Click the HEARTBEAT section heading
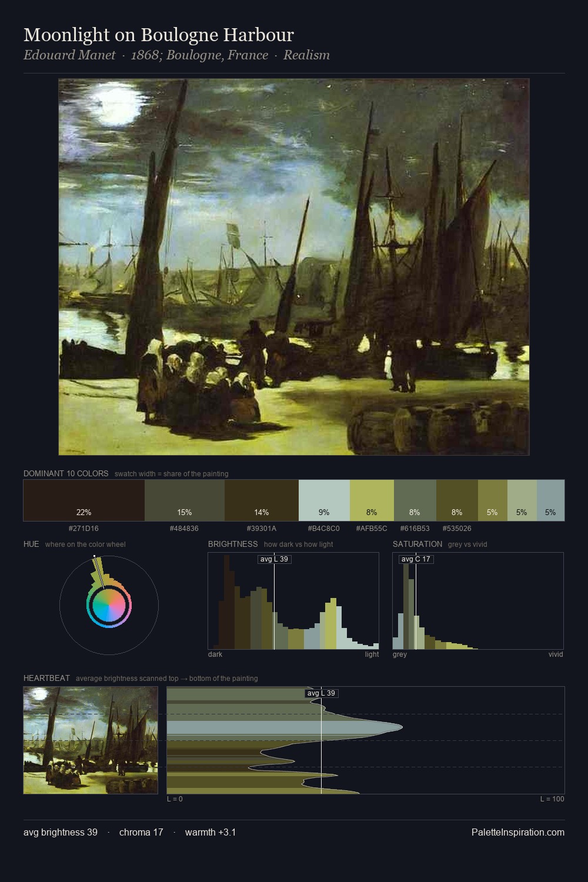Image resolution: width=588 pixels, height=882 pixels. pyautogui.click(x=46, y=678)
